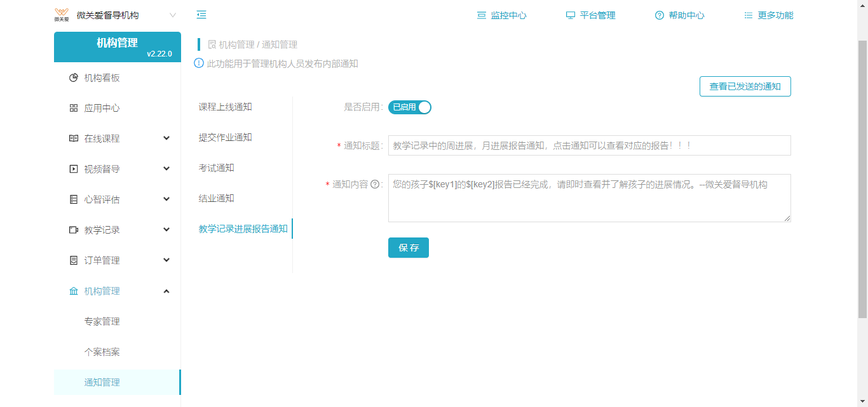Click the 机构看板 pie chart icon
The height and width of the screenshot is (407, 868).
coord(74,78)
